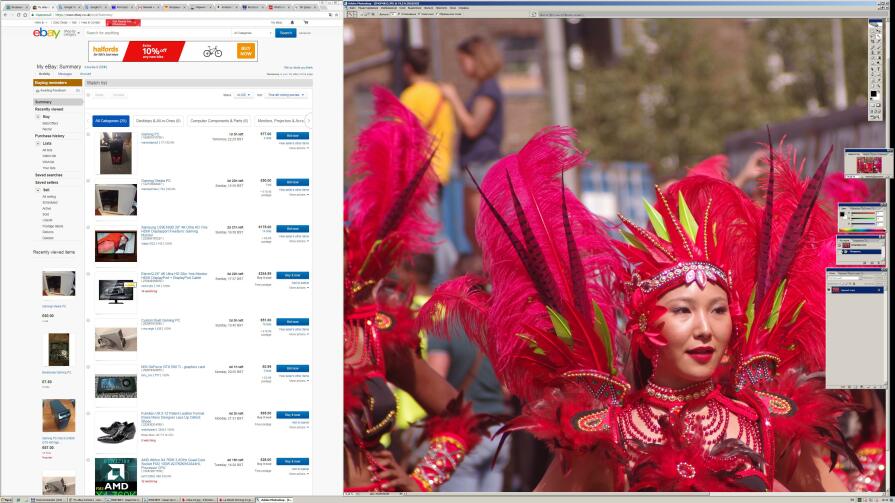Open the Messages tab in My eBay
Image resolution: width=895 pixels, height=503 pixels.
[x=65, y=74]
